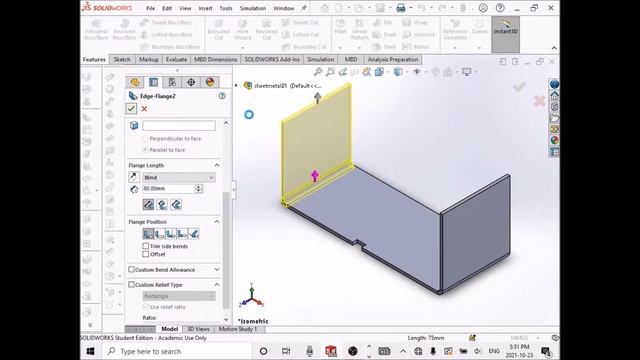Open the MBD Dimensions tab

click(x=216, y=60)
